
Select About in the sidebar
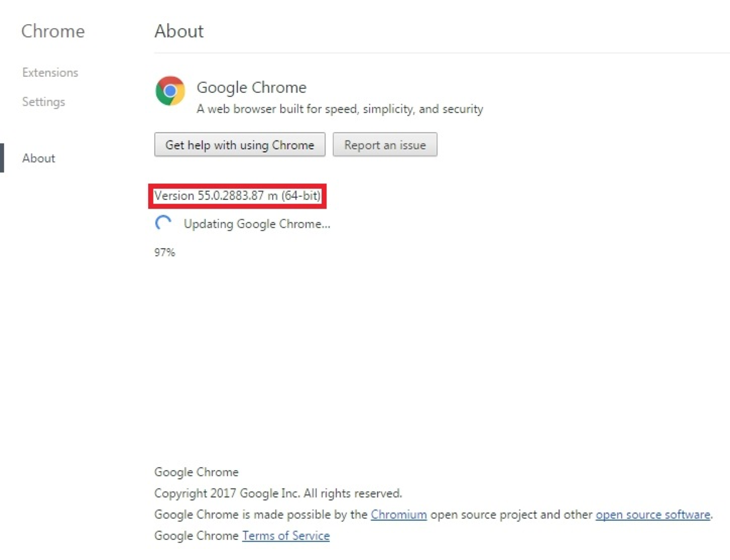point(39,158)
